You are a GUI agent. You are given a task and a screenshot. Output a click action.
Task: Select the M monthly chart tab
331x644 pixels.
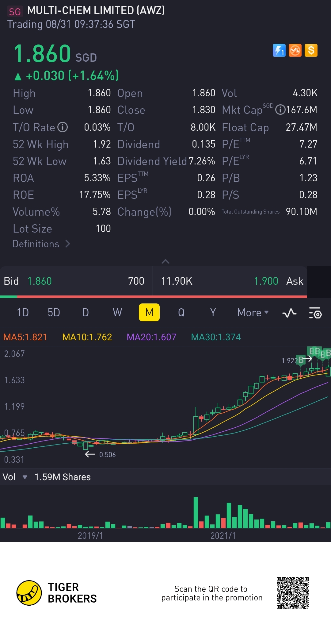[x=149, y=312]
